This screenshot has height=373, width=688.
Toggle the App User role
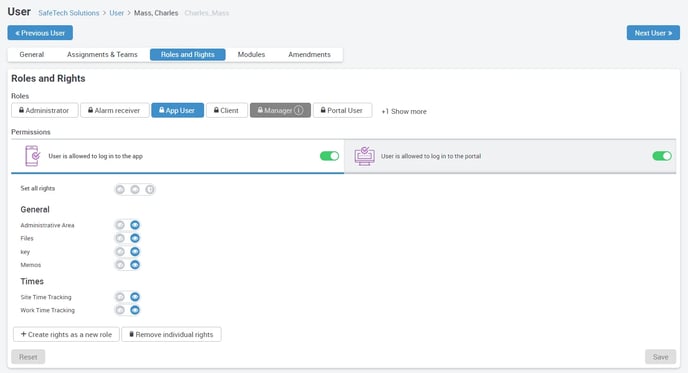tap(177, 110)
